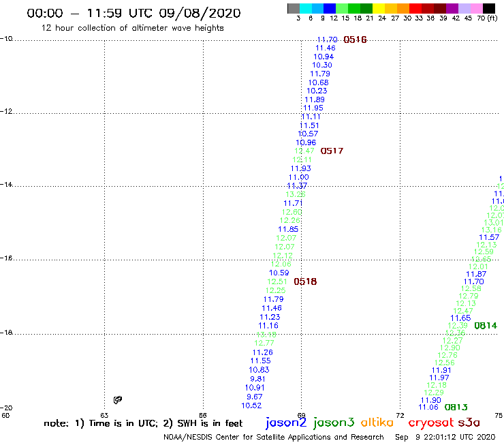
Task: Select the yellow legend color swatch
Action: (379, 8)
